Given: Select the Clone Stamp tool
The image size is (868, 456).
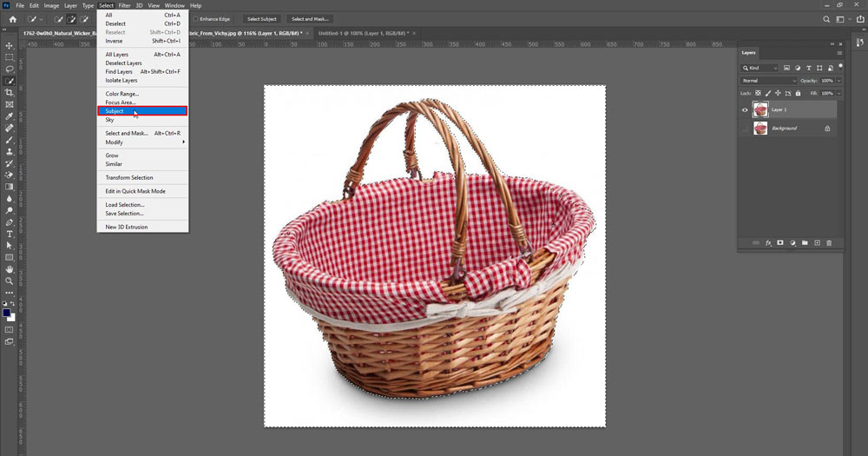Looking at the screenshot, I should pyautogui.click(x=10, y=151).
